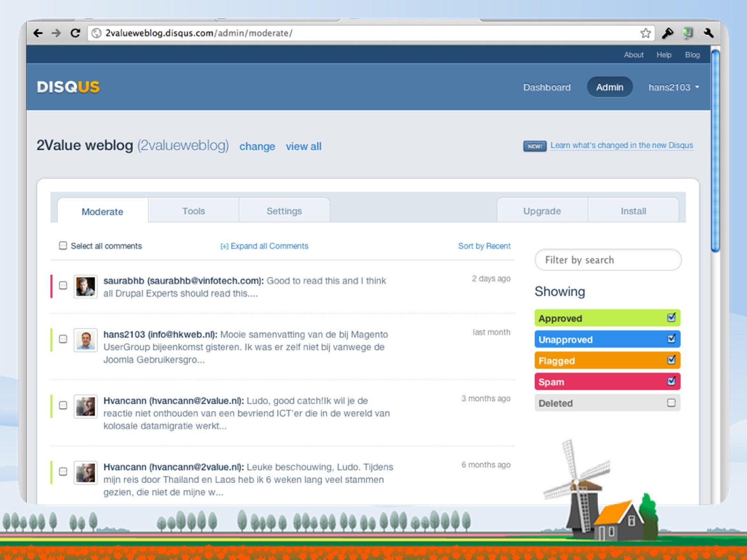The height and width of the screenshot is (560, 747).
Task: Open the Upgrade tab
Action: pyautogui.click(x=542, y=210)
